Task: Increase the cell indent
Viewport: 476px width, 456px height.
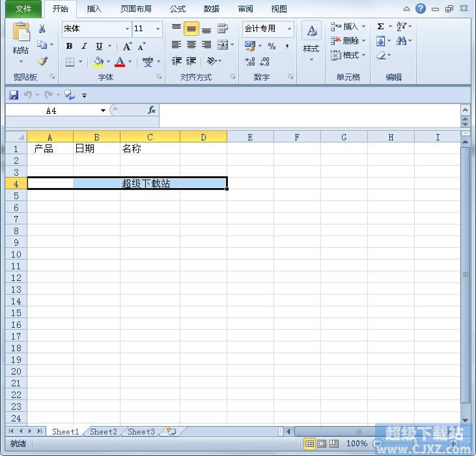Action: click(191, 61)
